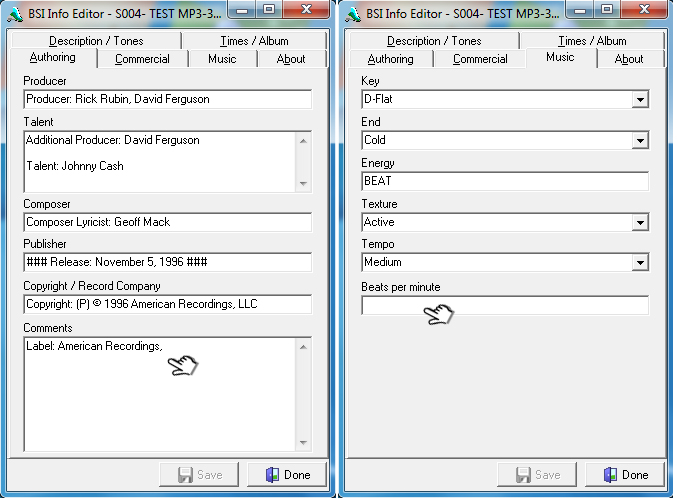Image resolution: width=677 pixels, height=498 pixels.
Task: Click the Comments box scroll down arrow
Action: tap(304, 443)
